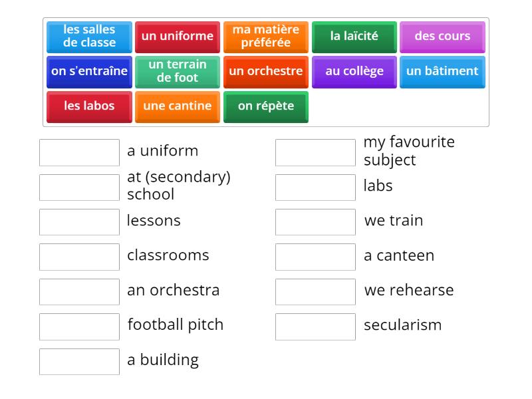Viewport: 532px width, 399px height.
Task: Click the 'ma matière préférée' tile
Action: click(266, 37)
